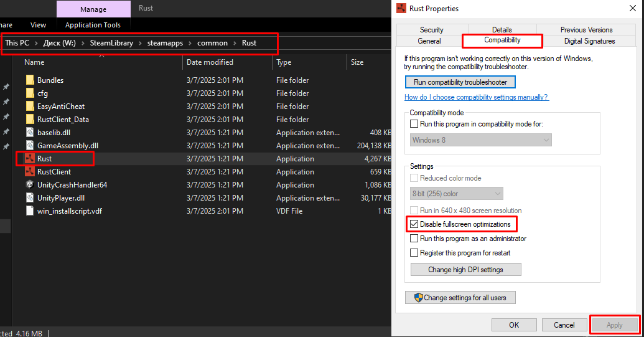Image resolution: width=644 pixels, height=337 pixels.
Task: Select the RustClient application name
Action: tap(54, 172)
